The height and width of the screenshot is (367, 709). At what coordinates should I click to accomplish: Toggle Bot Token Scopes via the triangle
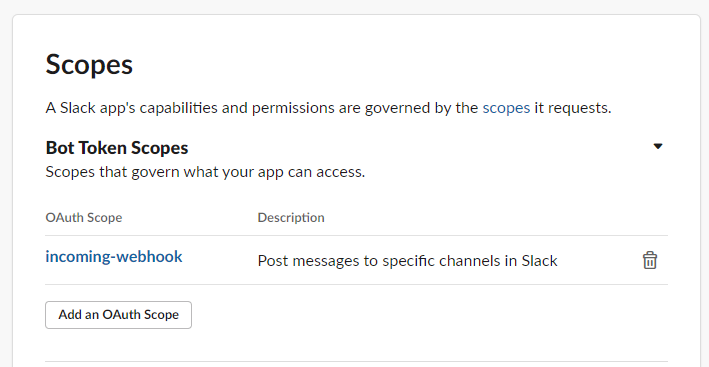click(x=658, y=146)
